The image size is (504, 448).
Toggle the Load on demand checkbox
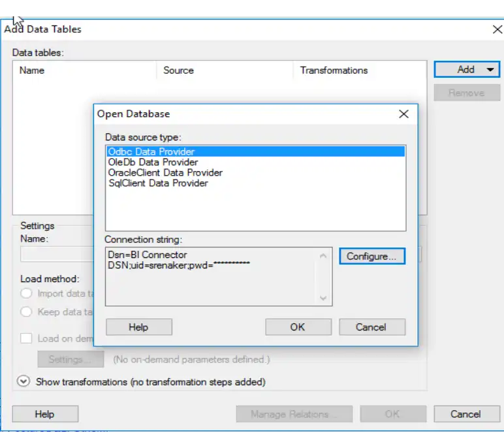pyautogui.click(x=26, y=338)
